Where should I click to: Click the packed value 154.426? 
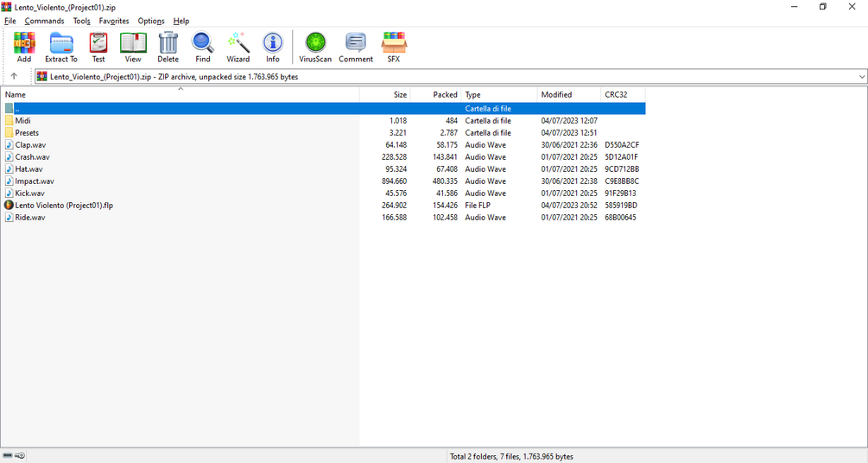[x=445, y=206]
